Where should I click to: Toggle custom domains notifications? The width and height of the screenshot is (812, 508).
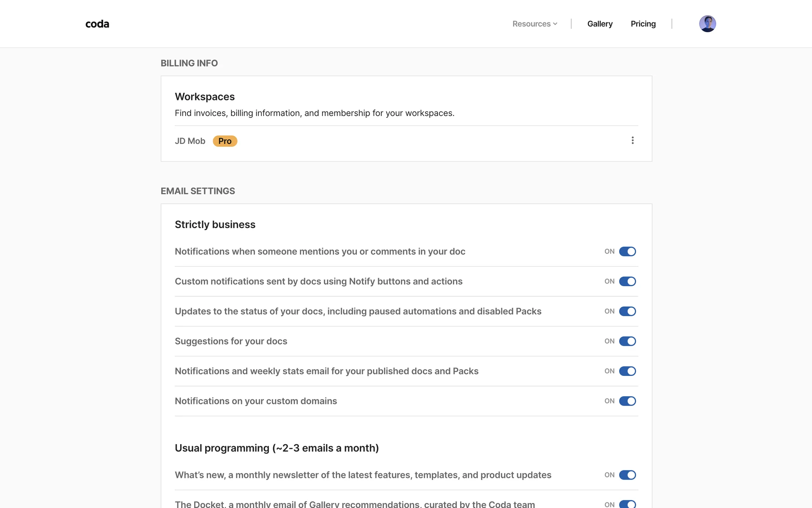(x=627, y=401)
